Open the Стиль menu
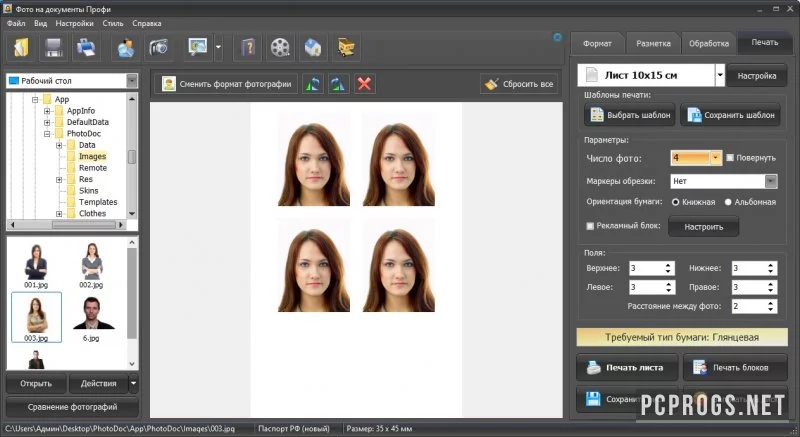 (113, 23)
